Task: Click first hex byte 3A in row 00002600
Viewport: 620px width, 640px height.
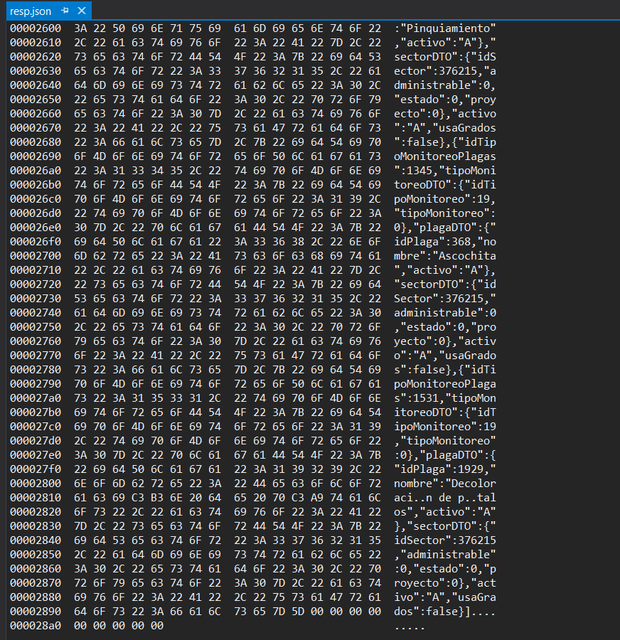Action: (x=80, y=28)
